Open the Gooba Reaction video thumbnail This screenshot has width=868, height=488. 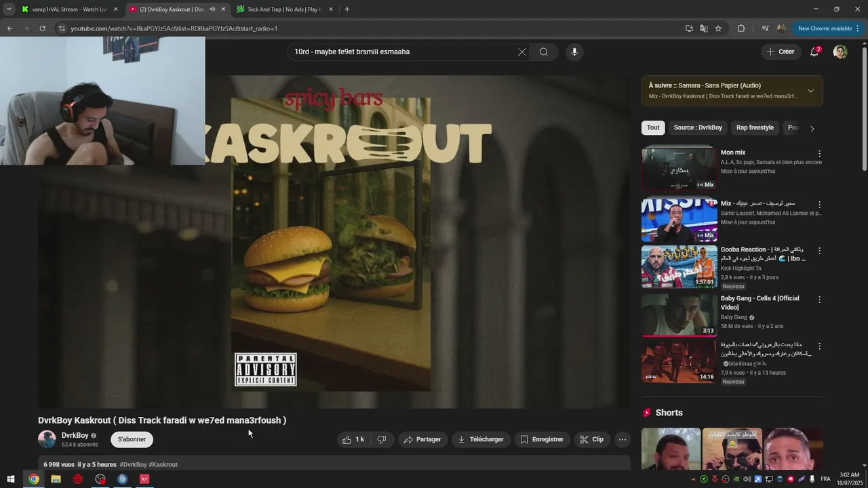(x=679, y=266)
